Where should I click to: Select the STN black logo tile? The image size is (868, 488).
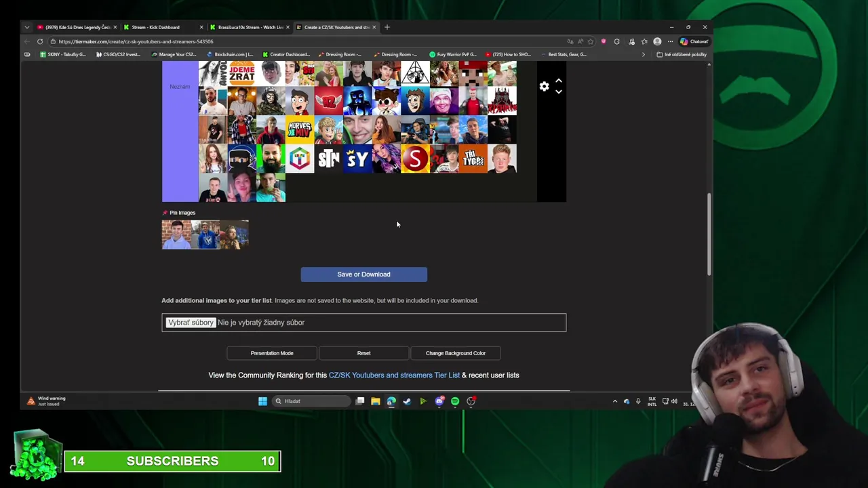[x=329, y=159]
